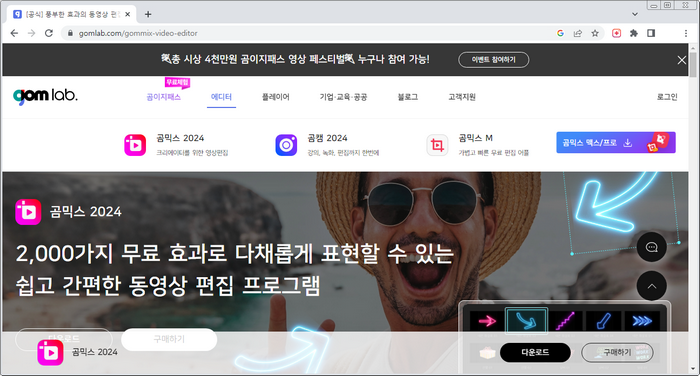Dismiss the event banner with X
Image resolution: width=700 pixels, height=376 pixels.
point(682,60)
